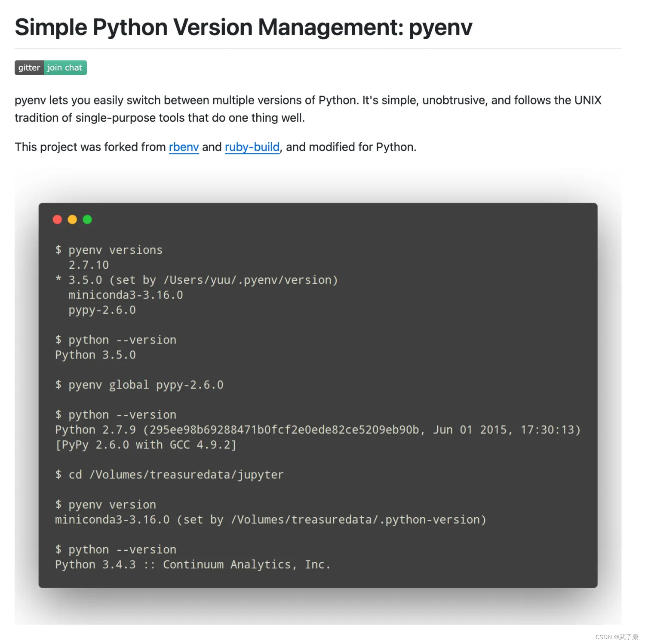This screenshot has height=644, width=645.
Task: Click the "[PyPy 2.6.0 with GCC 4.9.2]" line
Action: point(146,445)
